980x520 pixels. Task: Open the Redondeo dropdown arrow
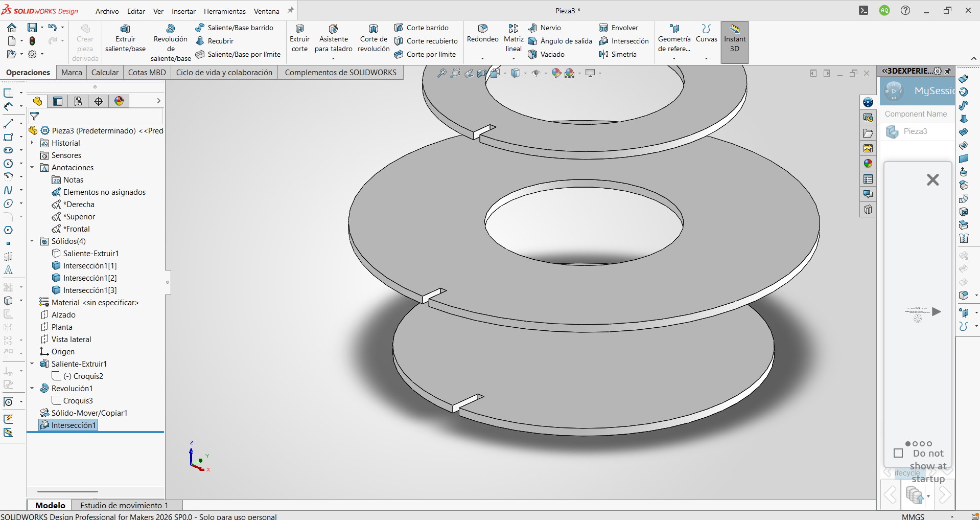tap(482, 58)
